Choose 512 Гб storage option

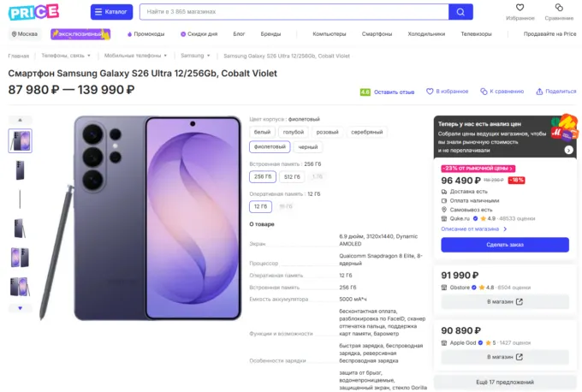tap(292, 176)
